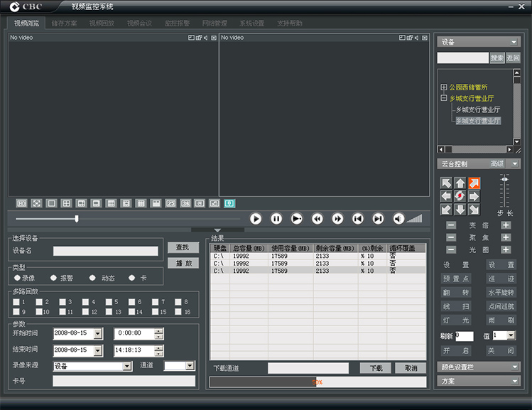Decrease focus 聚焦 minus button
This screenshot has width=532, height=410.
[x=451, y=237]
